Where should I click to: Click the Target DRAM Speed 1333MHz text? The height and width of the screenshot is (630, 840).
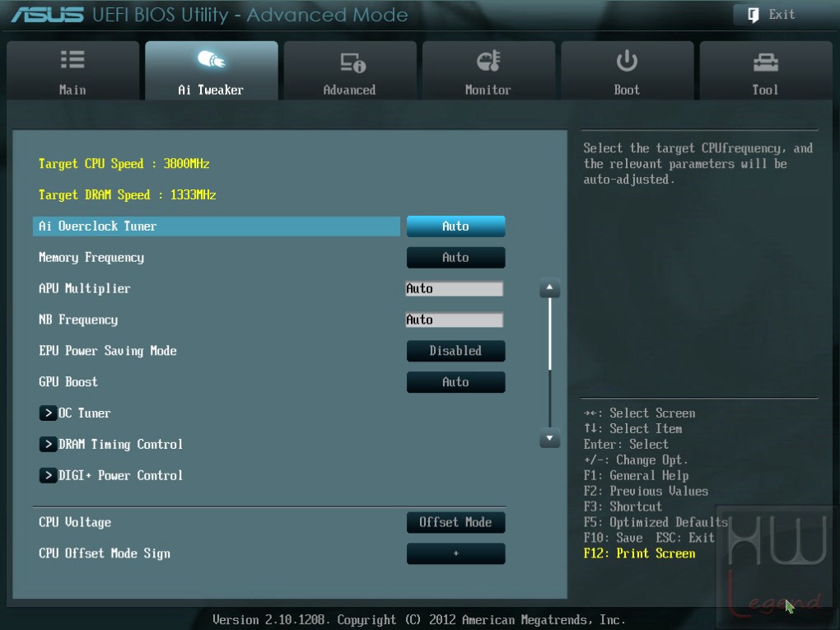128,195
